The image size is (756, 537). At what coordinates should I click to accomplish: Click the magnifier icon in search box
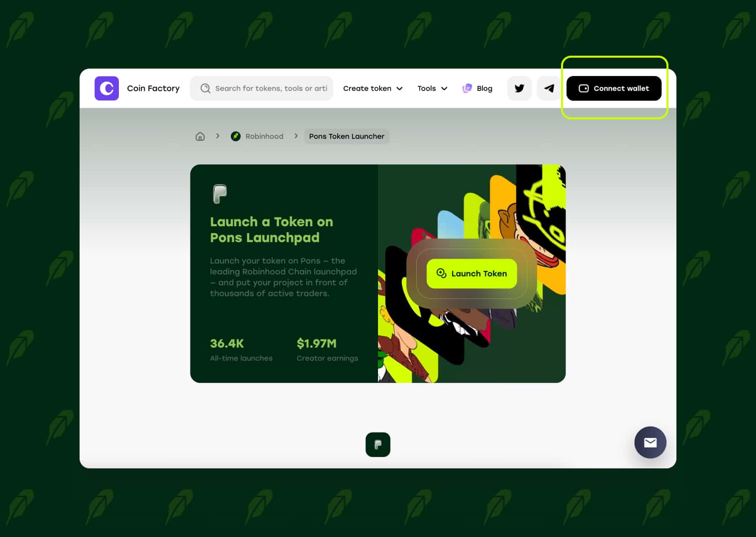205,89
